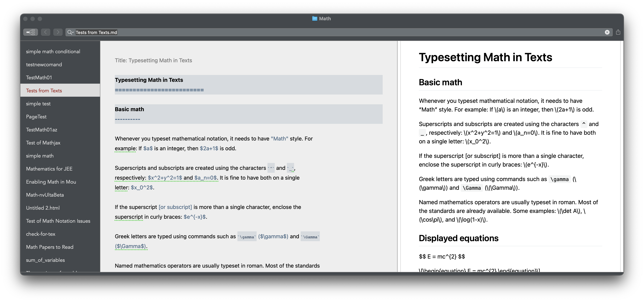Open the 'check-for-tex' note
Screen dimensions: 644x302
click(41, 234)
